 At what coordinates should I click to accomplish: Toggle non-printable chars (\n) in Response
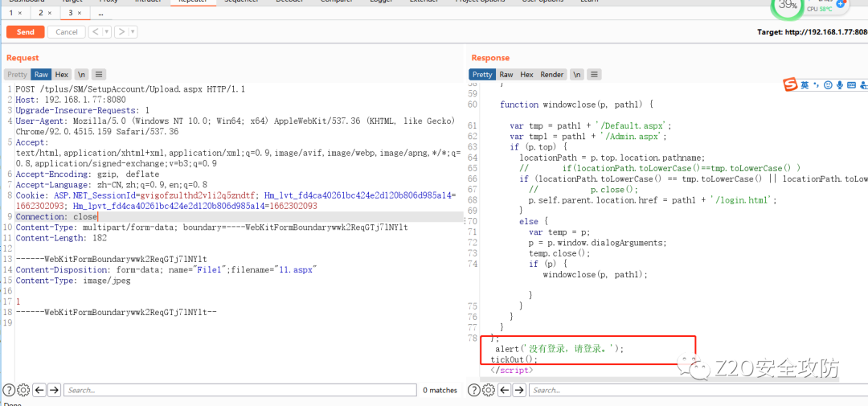pos(577,74)
